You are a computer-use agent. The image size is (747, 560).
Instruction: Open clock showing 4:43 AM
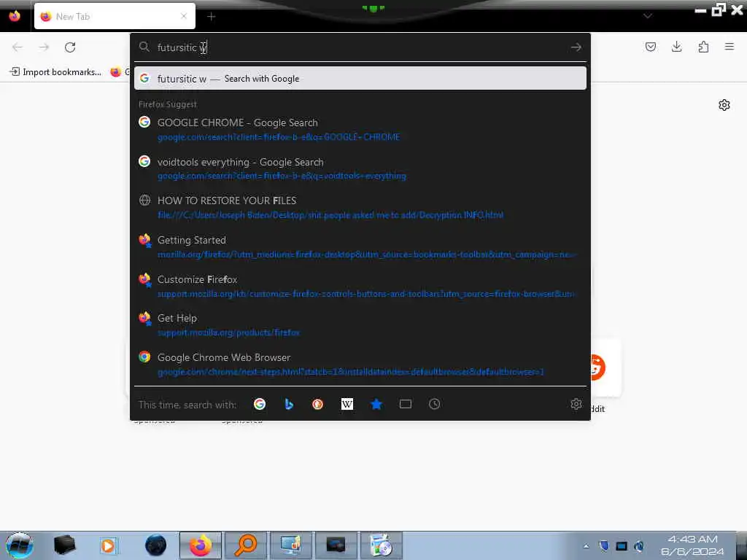pos(692,545)
